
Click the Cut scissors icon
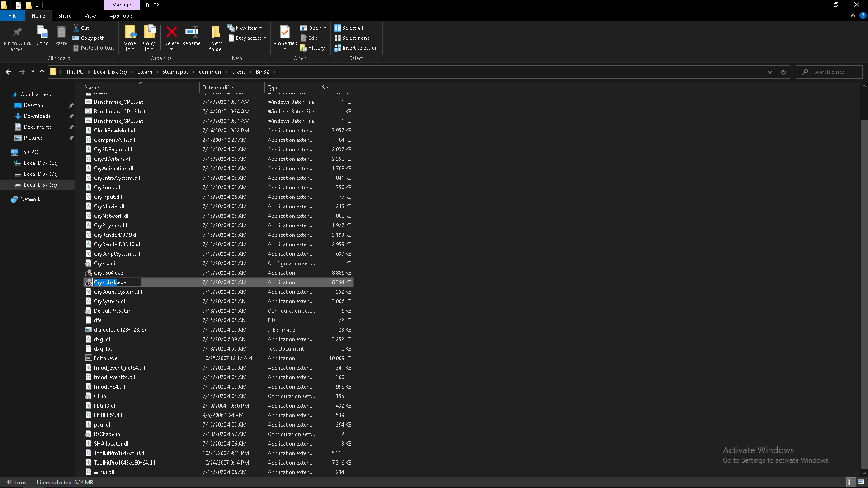[76, 28]
